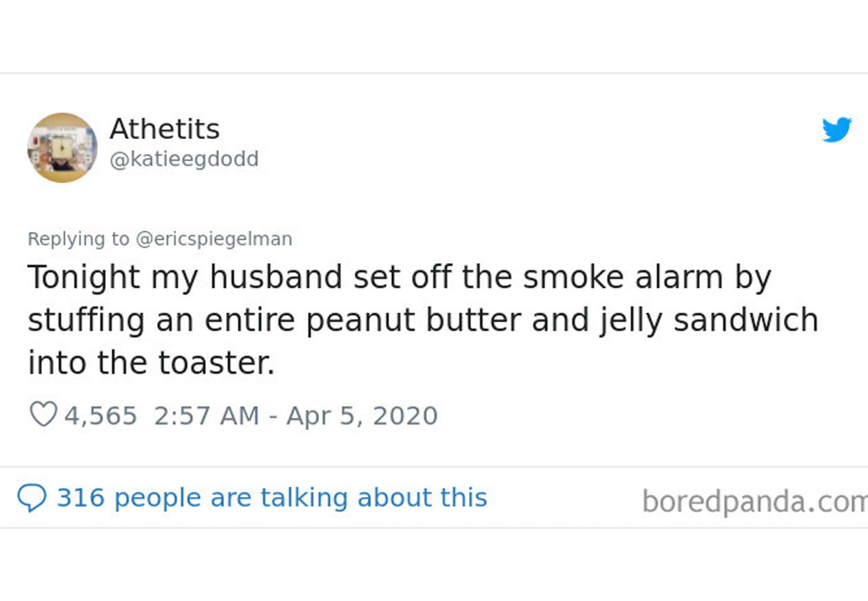Click the Apr 5, 2020 date
The height and width of the screenshot is (601, 868).
pyautogui.click(x=362, y=416)
